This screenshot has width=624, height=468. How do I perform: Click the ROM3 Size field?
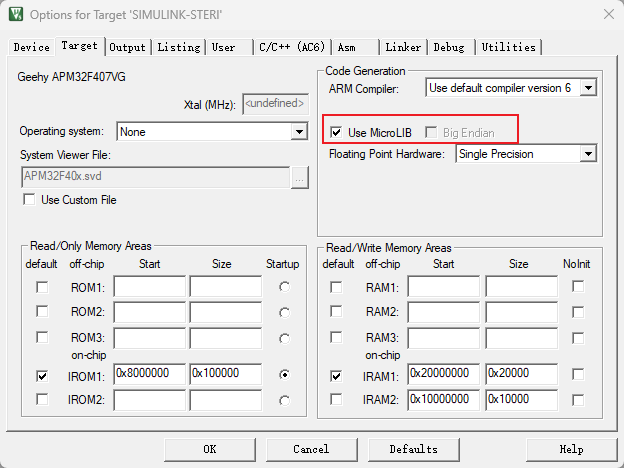tap(226, 338)
